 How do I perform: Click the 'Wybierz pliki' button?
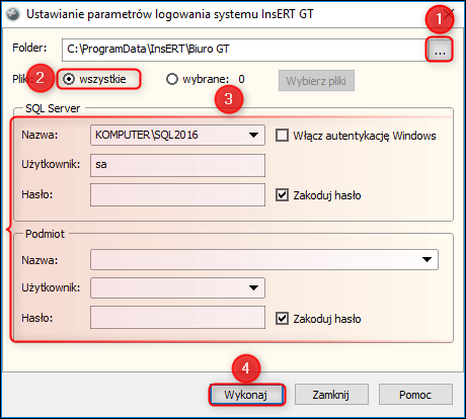coord(316,81)
